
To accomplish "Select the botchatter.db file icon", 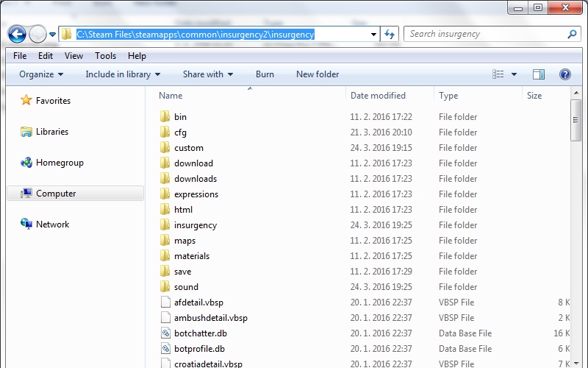I will (x=165, y=333).
